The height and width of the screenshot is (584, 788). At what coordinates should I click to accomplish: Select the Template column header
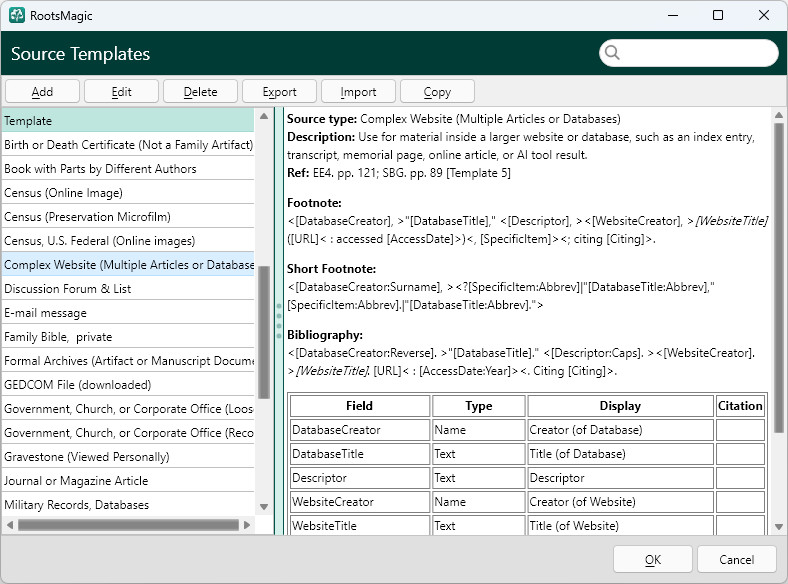(128, 121)
